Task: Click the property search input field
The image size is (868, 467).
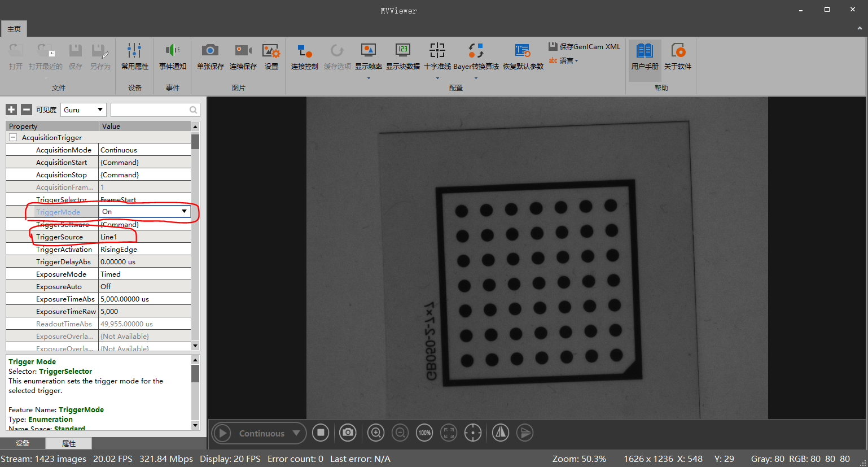Action: [152, 110]
